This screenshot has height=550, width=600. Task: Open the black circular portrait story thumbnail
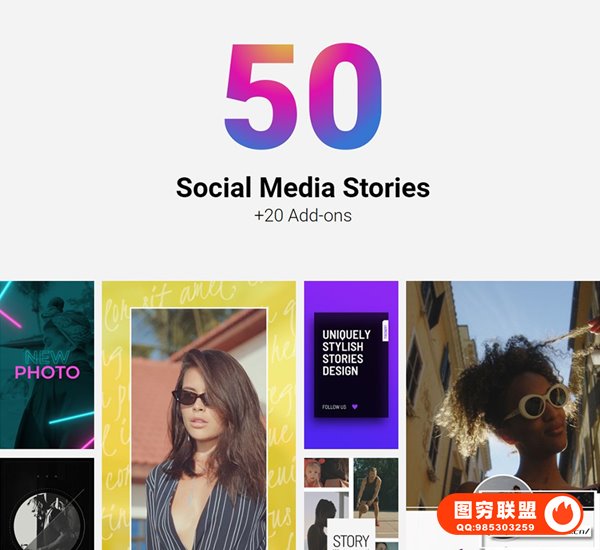pyautogui.click(x=47, y=504)
